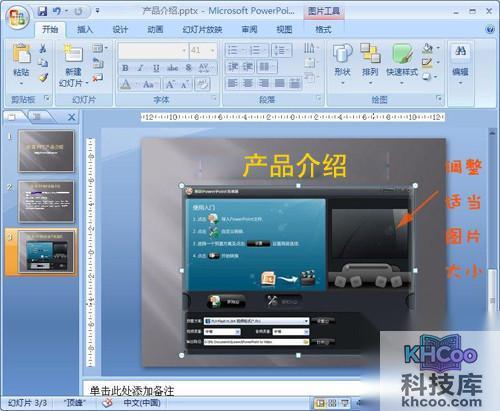The width and height of the screenshot is (500, 411).
Task: Open the 设计 ribbon tab
Action: (120, 30)
